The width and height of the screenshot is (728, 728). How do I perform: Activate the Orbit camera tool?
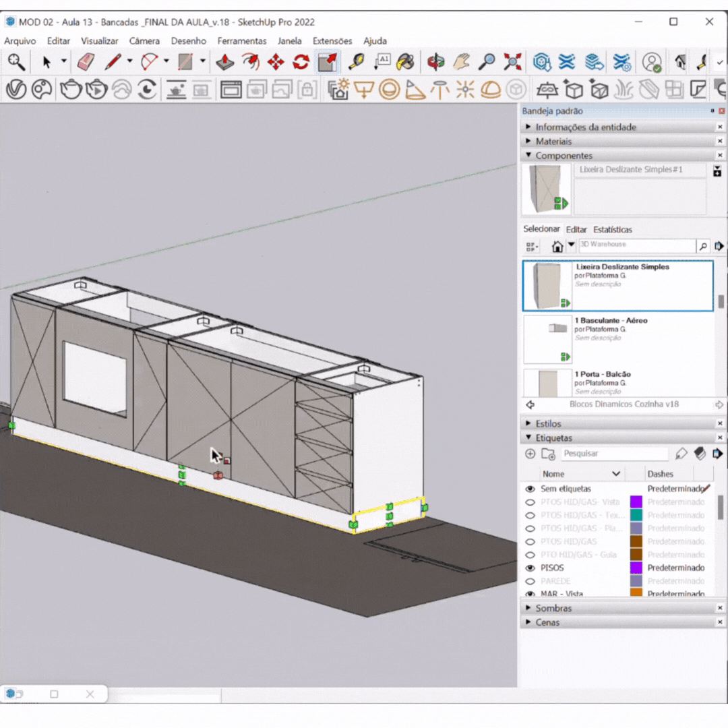click(436, 63)
